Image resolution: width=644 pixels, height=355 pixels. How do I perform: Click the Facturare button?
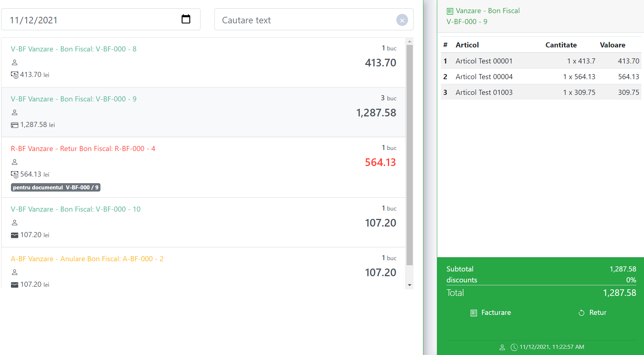(491, 313)
